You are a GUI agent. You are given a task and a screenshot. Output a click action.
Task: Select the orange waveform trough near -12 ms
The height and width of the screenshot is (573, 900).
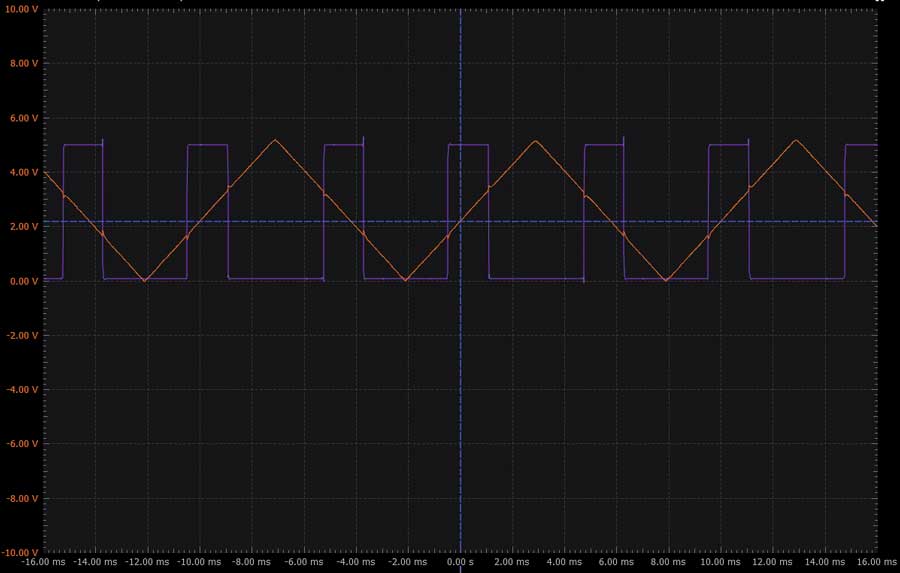coord(145,280)
